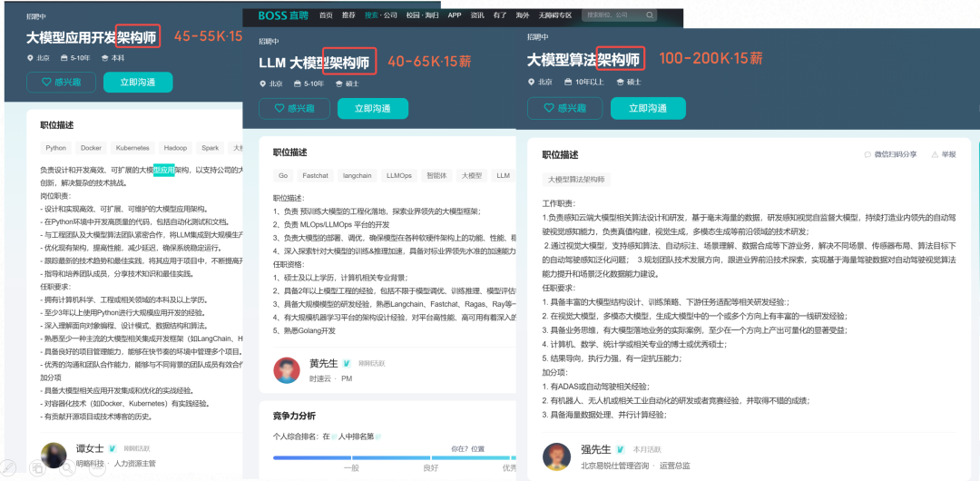980x481 pixels.
Task: Click the experience icon beside 5-10年 in LLM 大模型架构师 posting
Action: pyautogui.click(x=297, y=83)
